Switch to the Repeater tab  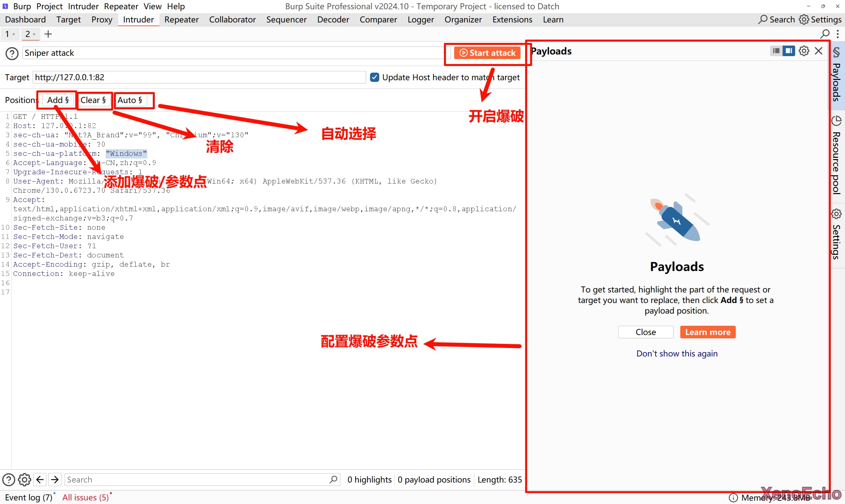tap(181, 20)
